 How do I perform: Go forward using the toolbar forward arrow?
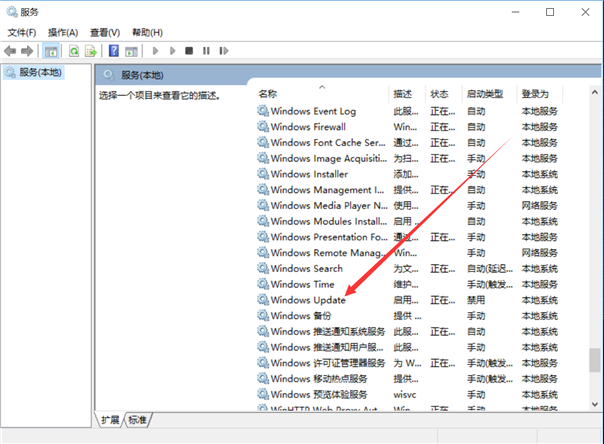[x=27, y=51]
